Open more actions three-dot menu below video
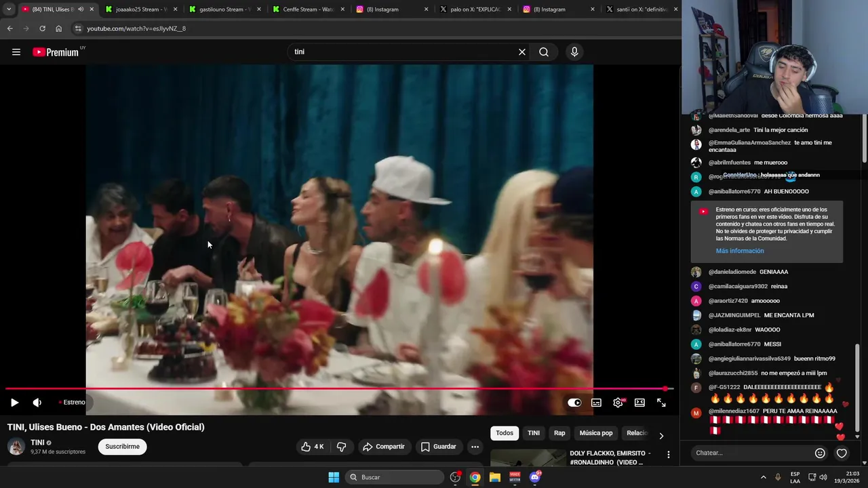The height and width of the screenshot is (488, 868). tap(475, 447)
